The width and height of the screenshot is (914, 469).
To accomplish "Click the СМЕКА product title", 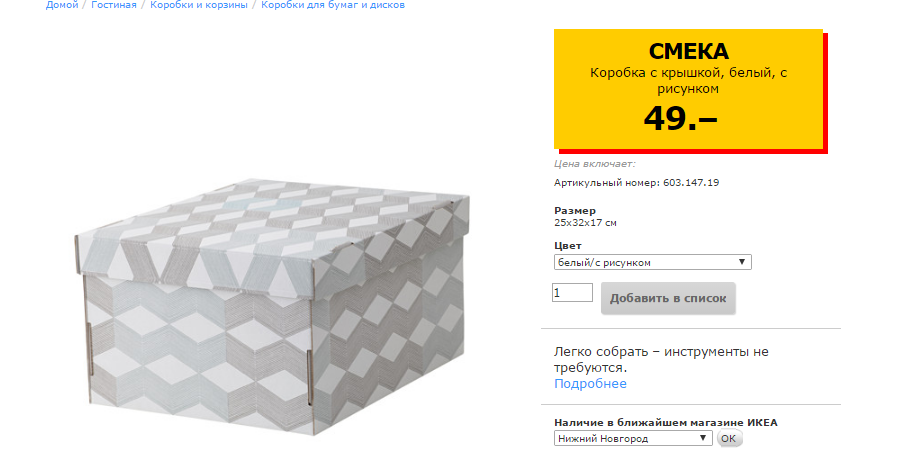I will pyautogui.click(x=689, y=52).
